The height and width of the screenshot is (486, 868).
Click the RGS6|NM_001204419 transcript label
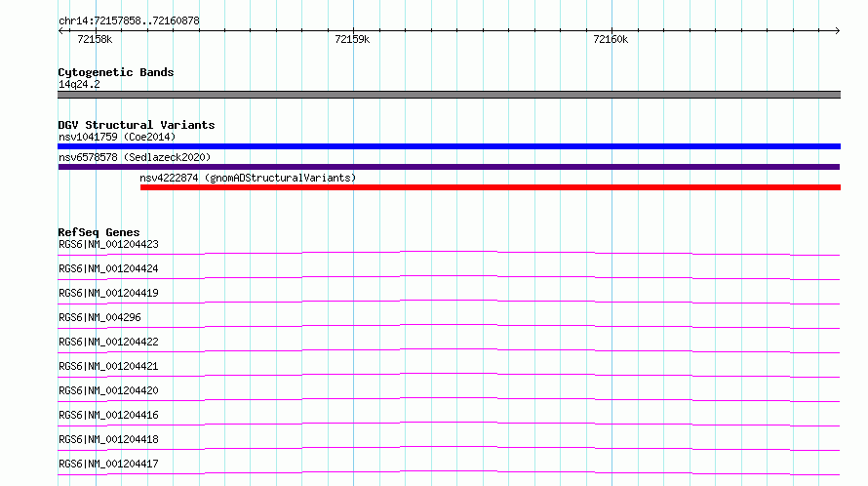(x=108, y=293)
